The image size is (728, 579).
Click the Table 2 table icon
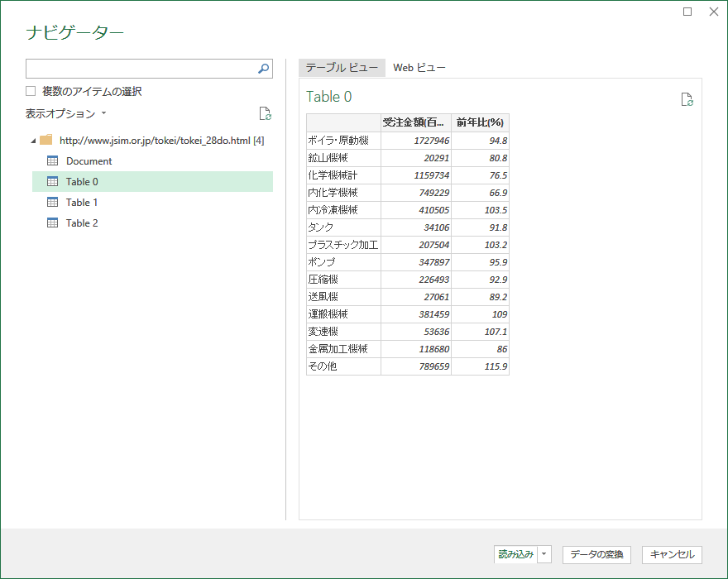52,223
